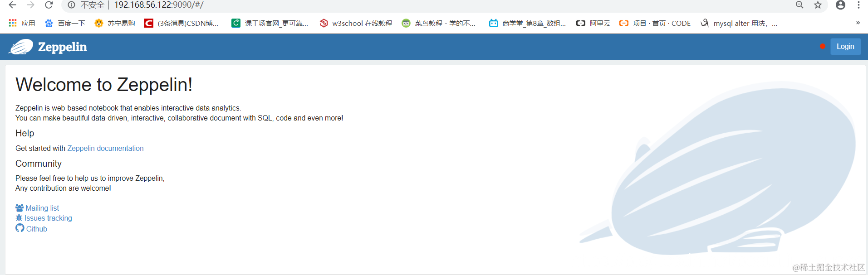Click the address bar URL
The image size is (868, 275).
(159, 5)
